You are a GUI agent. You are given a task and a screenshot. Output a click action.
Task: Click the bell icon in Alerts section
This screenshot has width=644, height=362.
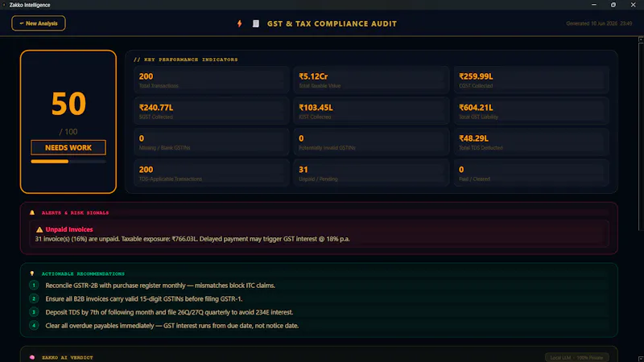tap(32, 212)
